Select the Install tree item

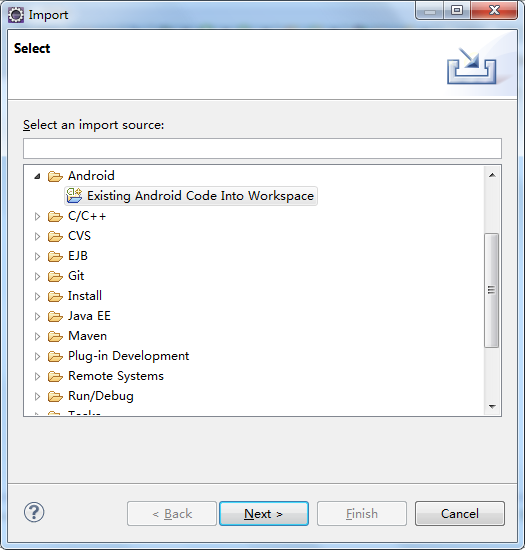click(x=85, y=296)
